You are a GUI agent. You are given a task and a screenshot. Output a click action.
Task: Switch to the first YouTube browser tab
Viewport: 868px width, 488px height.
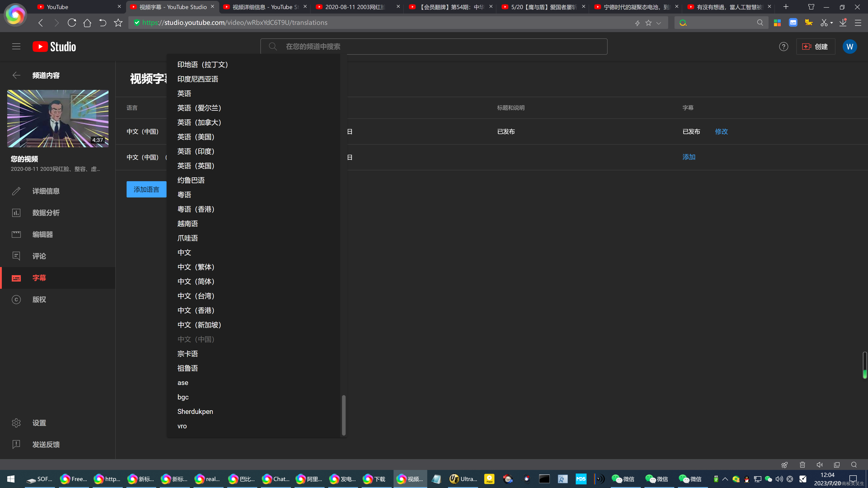[57, 7]
